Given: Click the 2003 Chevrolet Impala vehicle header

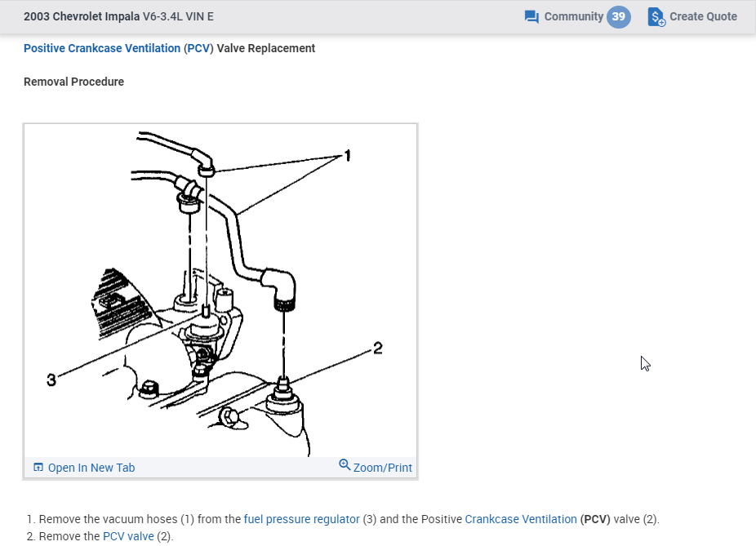Looking at the screenshot, I should (118, 16).
